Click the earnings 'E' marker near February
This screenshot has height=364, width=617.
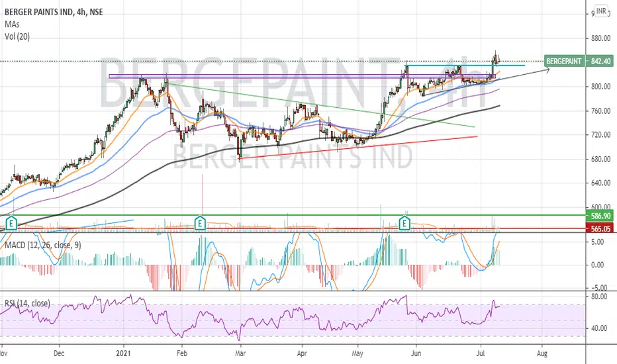coord(201,223)
